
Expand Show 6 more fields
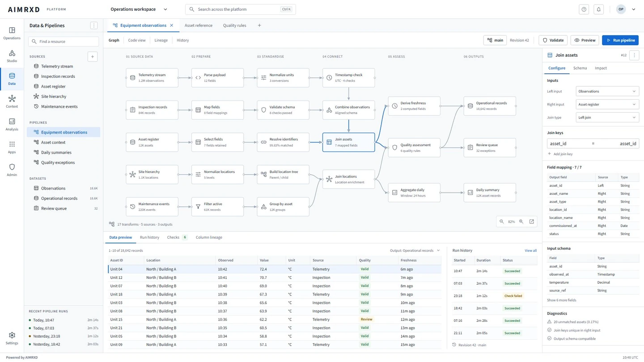tap(561, 300)
